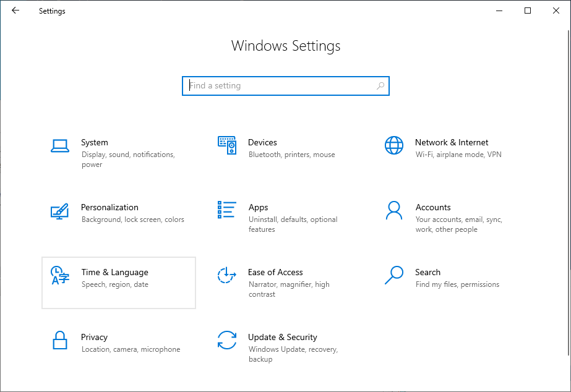The image size is (571, 392).
Task: Close the Settings window
Action: (x=556, y=11)
